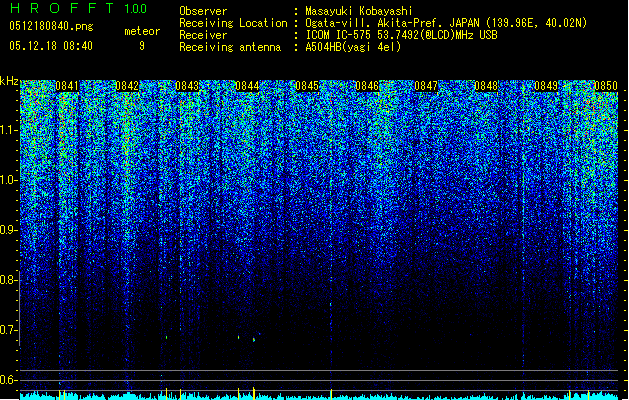Select the file name 0512180840.png
Screen dimensions: 629x400
[51, 26]
